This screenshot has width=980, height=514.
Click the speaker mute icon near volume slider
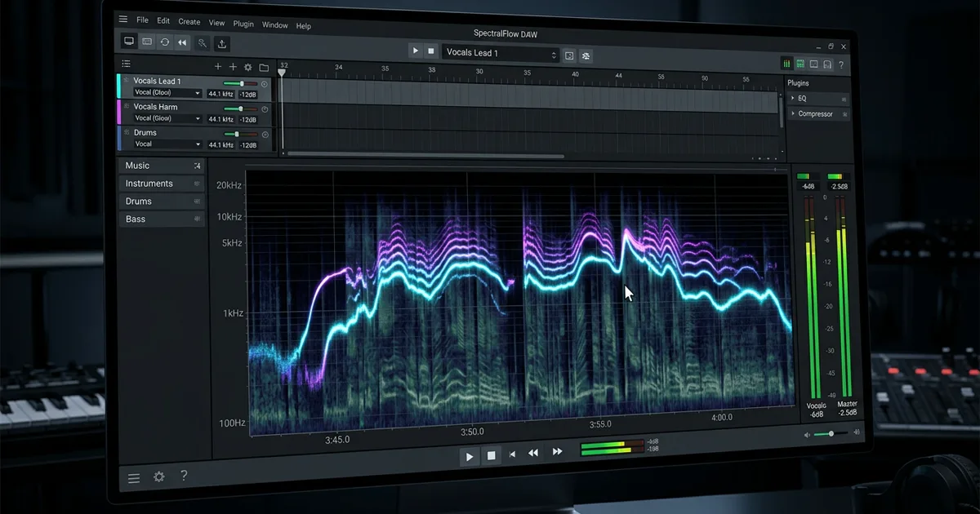pyautogui.click(x=808, y=435)
